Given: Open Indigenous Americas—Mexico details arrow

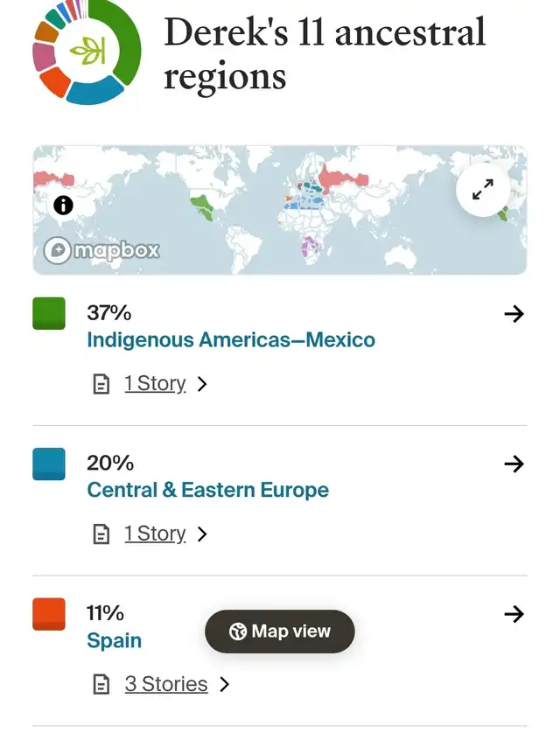Looking at the screenshot, I should [x=514, y=314].
